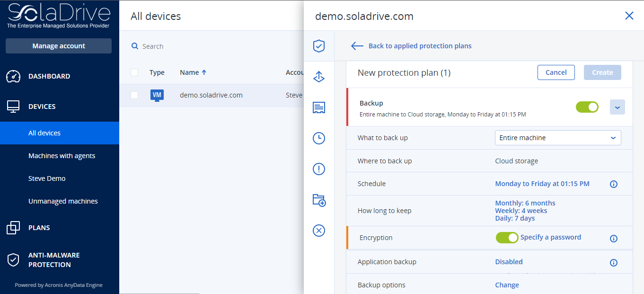644x294 pixels.
Task: Click the Schedule info icon
Action: coord(614,184)
